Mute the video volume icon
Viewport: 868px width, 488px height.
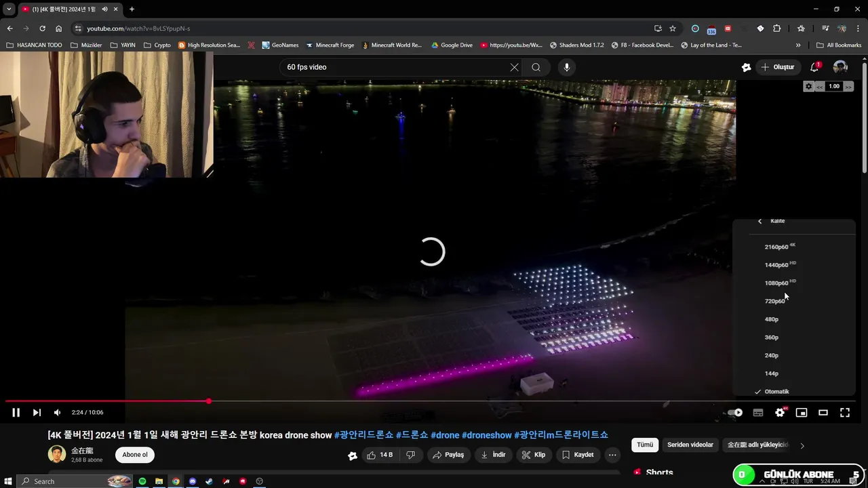pyautogui.click(x=58, y=412)
